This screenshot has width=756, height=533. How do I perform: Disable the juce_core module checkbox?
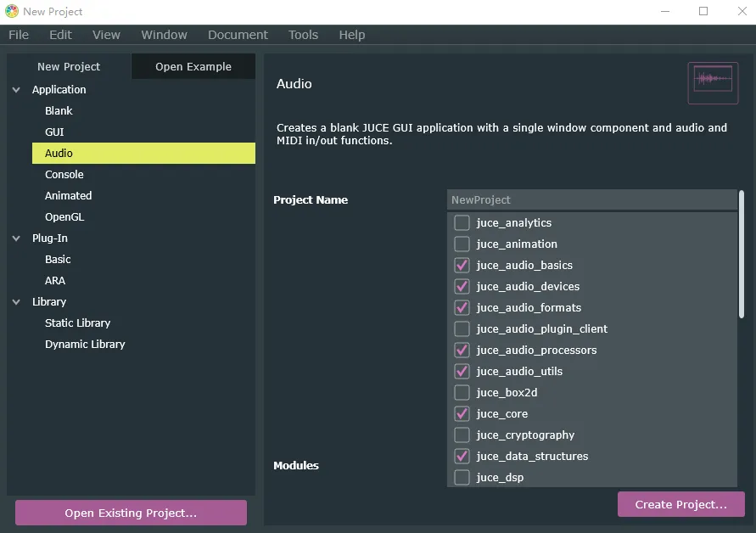(462, 414)
